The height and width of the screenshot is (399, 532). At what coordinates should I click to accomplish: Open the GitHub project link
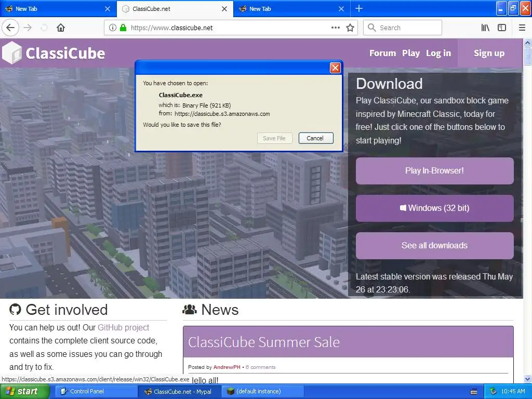click(x=123, y=327)
